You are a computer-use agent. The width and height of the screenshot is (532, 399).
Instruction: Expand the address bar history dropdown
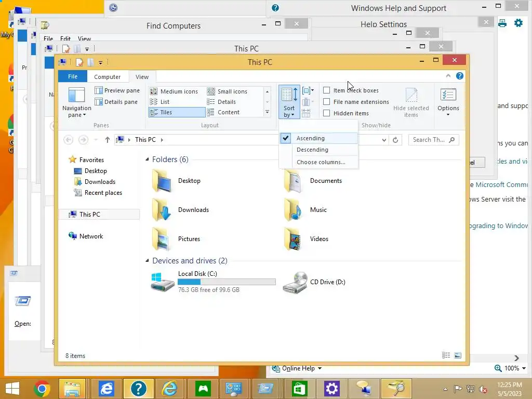[384, 140]
